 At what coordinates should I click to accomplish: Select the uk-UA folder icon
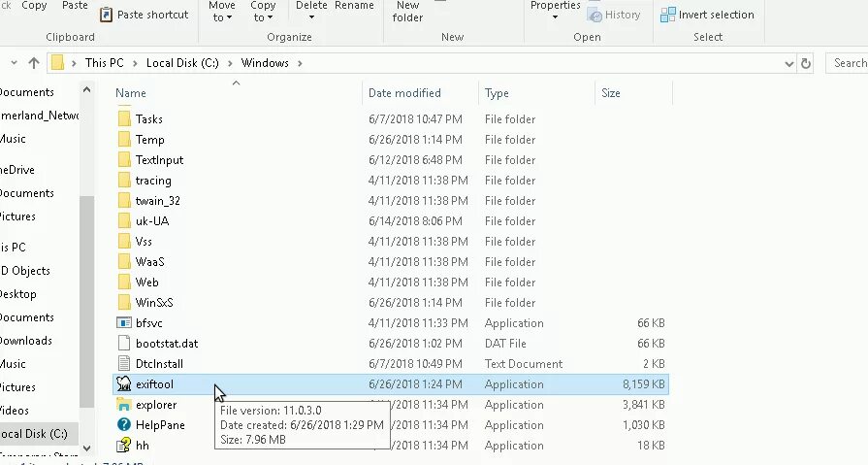click(x=124, y=221)
